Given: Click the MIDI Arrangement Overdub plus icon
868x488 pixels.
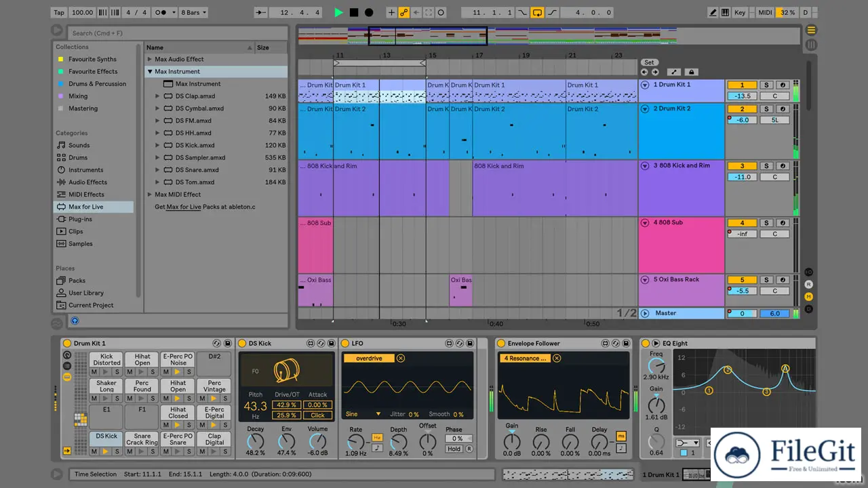Looking at the screenshot, I should [x=391, y=12].
